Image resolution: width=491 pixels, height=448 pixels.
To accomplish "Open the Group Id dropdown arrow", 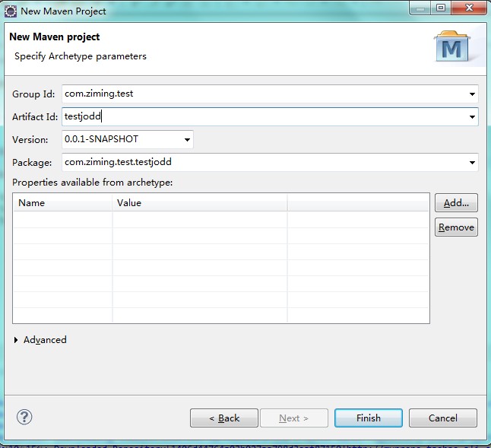I will point(472,94).
